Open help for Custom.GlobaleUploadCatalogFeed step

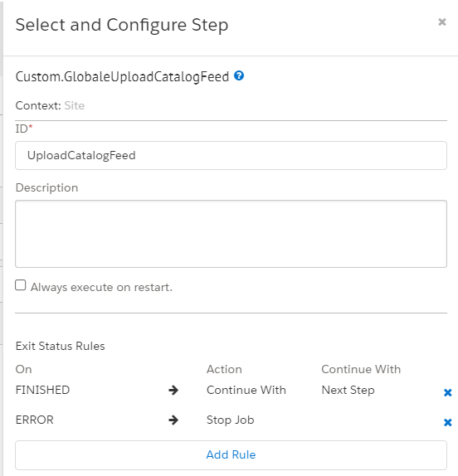(239, 75)
